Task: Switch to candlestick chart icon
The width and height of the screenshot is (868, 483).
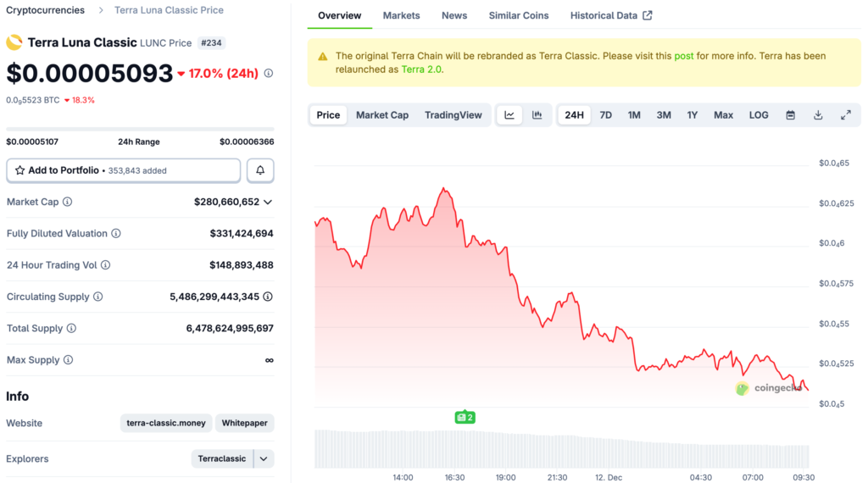Action: (x=537, y=115)
